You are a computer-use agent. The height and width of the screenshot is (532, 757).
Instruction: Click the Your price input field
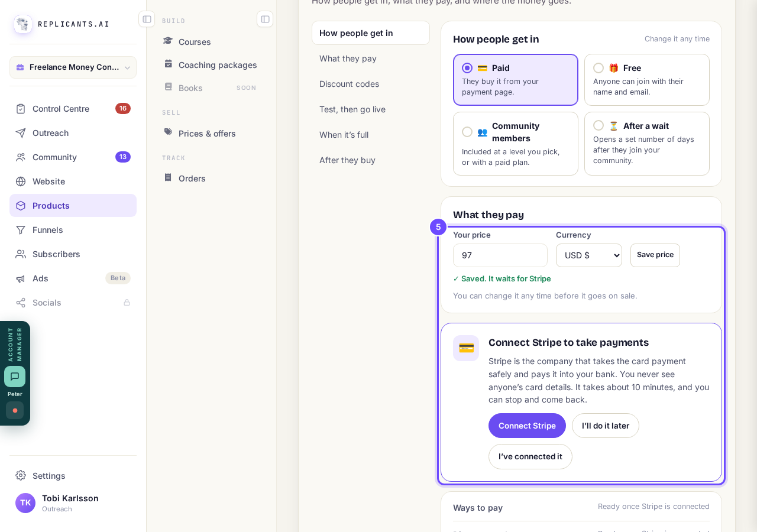(500, 255)
